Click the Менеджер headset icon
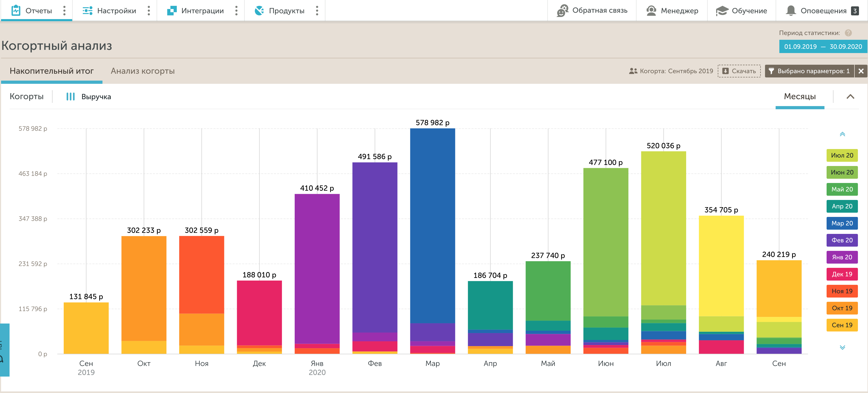Screen dimensions: 868x393 651,11
